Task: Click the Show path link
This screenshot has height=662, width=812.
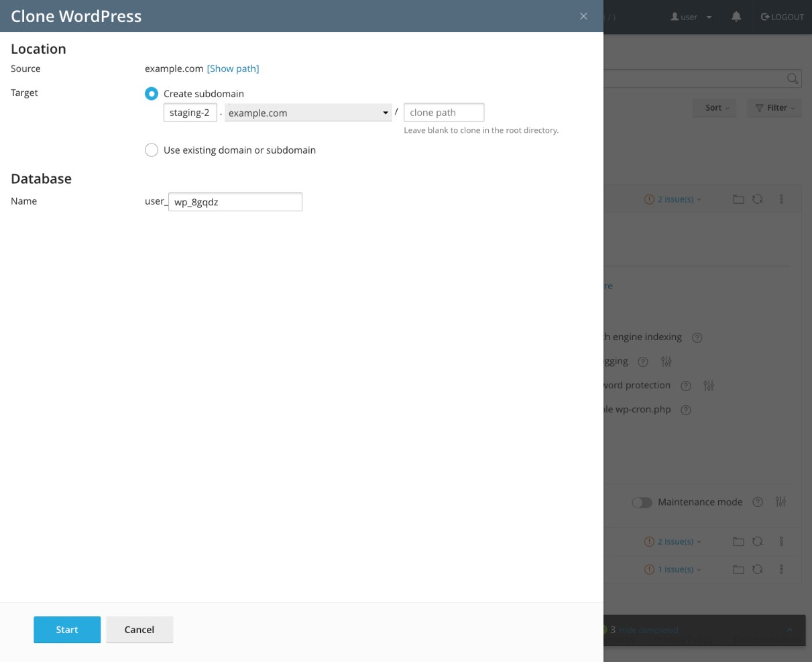Action: 233,68
